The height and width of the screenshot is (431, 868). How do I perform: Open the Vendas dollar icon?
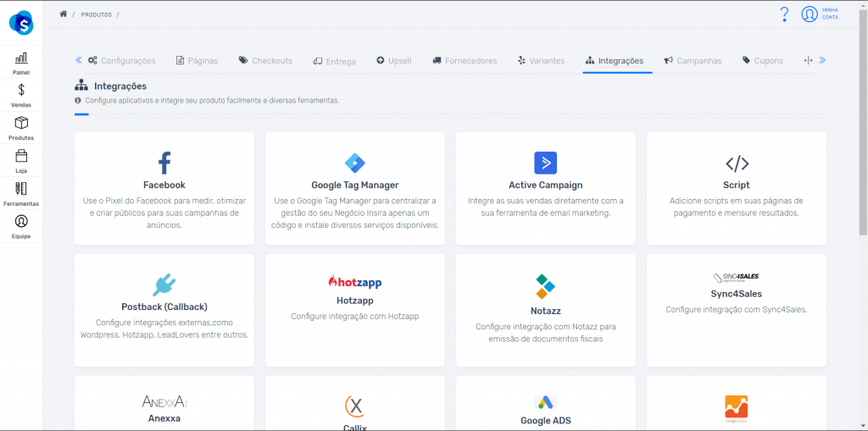pyautogui.click(x=21, y=90)
